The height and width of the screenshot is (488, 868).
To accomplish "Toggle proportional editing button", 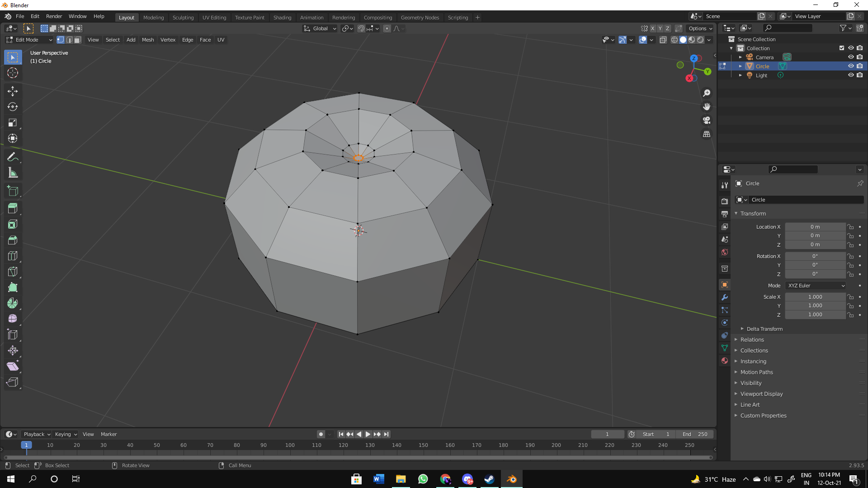I will 387,28.
